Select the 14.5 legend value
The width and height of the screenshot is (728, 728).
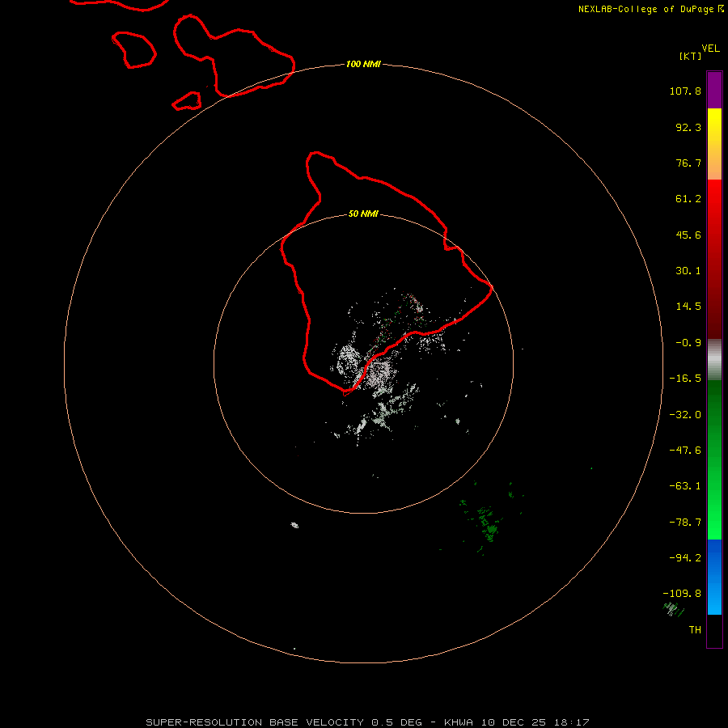pos(688,307)
